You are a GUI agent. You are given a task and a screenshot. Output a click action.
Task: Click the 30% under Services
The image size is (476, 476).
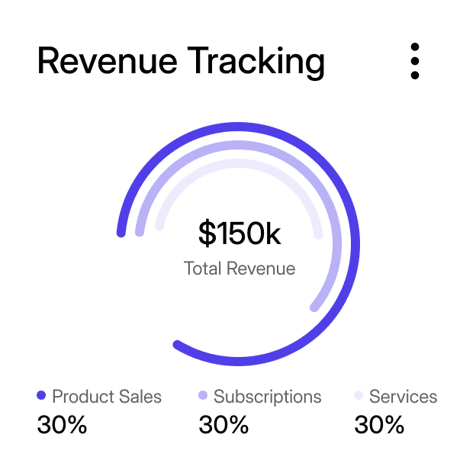click(x=379, y=425)
